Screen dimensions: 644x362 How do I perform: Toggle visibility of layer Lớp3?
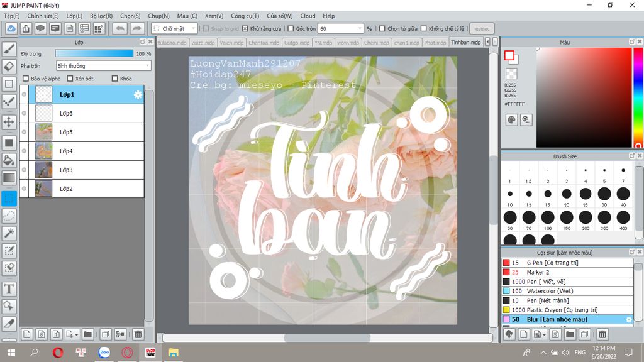(x=25, y=170)
